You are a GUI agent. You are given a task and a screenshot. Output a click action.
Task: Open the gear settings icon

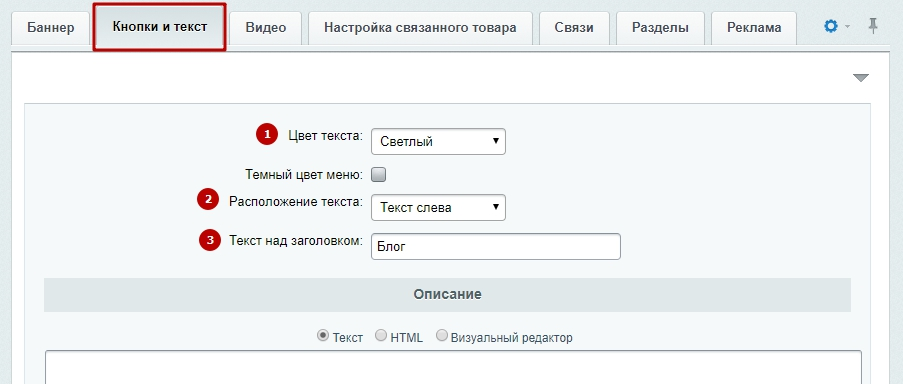[830, 26]
